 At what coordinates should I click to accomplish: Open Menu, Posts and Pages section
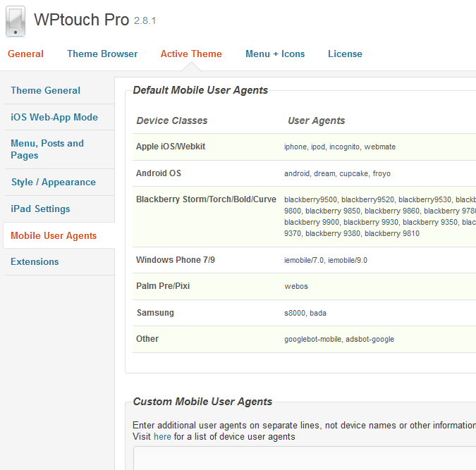(47, 149)
